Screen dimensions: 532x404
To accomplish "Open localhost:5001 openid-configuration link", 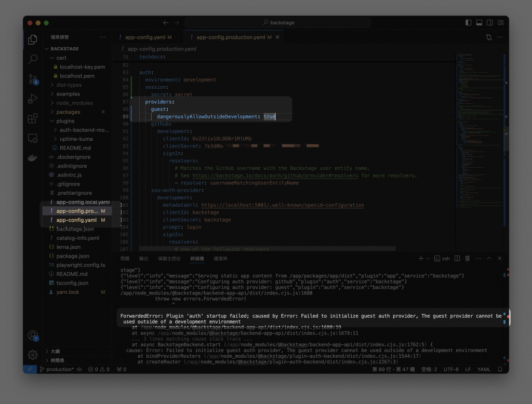I will pyautogui.click(x=282, y=205).
